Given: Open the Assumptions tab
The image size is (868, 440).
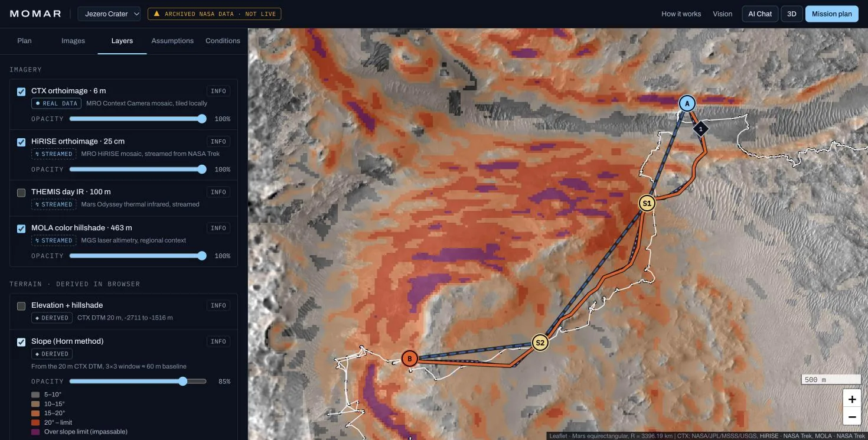Looking at the screenshot, I should coord(172,41).
